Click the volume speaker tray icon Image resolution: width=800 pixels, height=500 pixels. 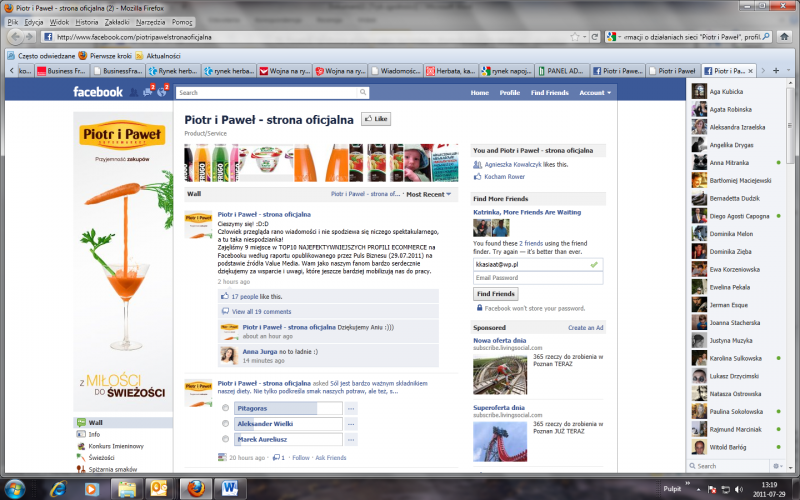pos(738,489)
